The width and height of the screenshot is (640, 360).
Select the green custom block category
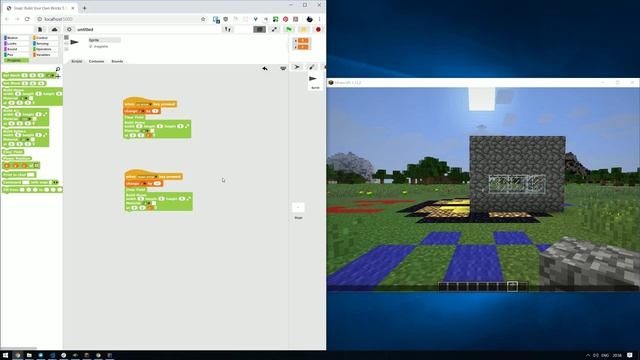click(x=16, y=60)
